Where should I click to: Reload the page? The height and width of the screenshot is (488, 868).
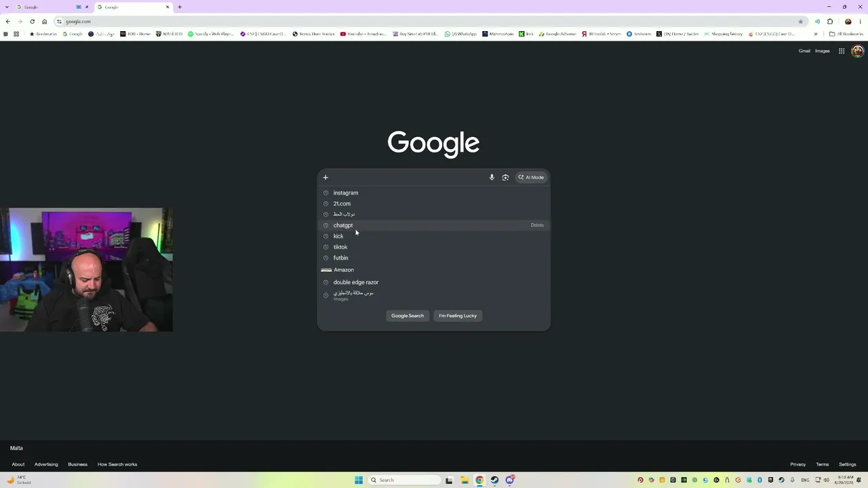tap(32, 22)
